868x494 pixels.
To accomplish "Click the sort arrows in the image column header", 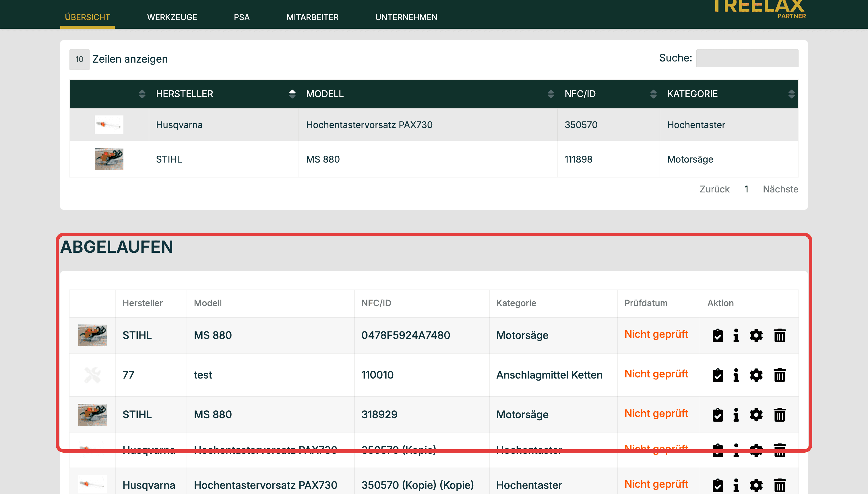I will point(142,94).
